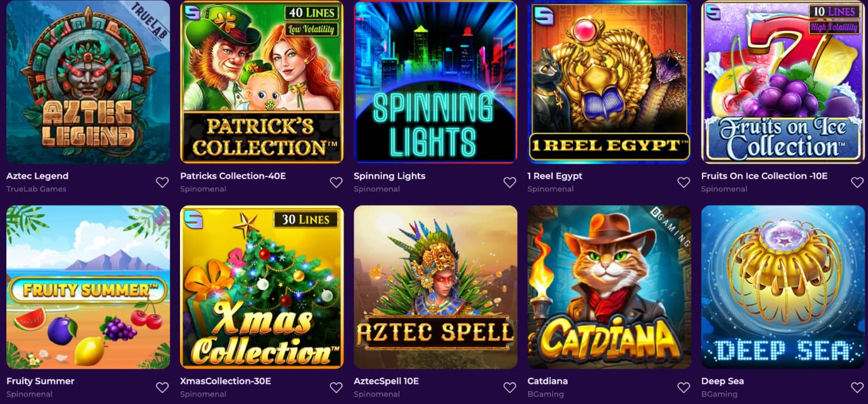
Task: Add AztecSpell 10E to favorites
Action: (509, 388)
